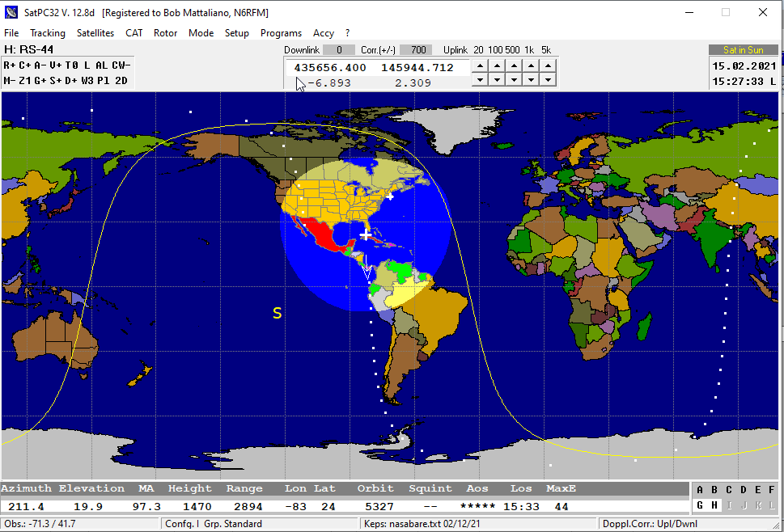Select satellite letter D
784x532 pixels.
click(x=744, y=490)
